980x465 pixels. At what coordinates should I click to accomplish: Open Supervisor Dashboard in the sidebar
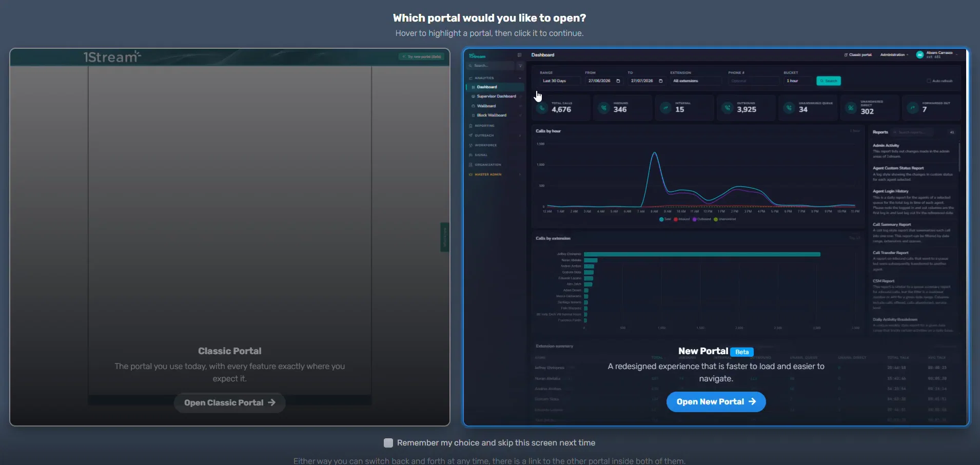(495, 96)
